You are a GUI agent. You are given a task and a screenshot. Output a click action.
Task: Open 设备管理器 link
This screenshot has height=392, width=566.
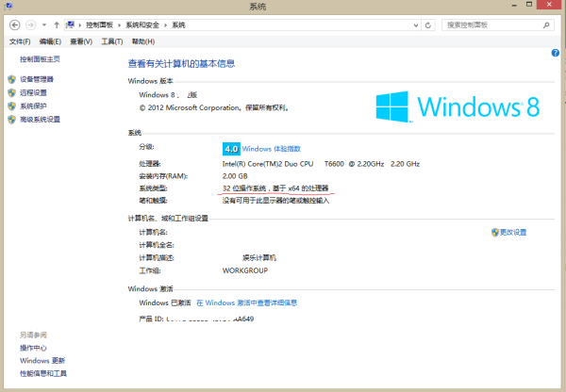[x=37, y=79]
